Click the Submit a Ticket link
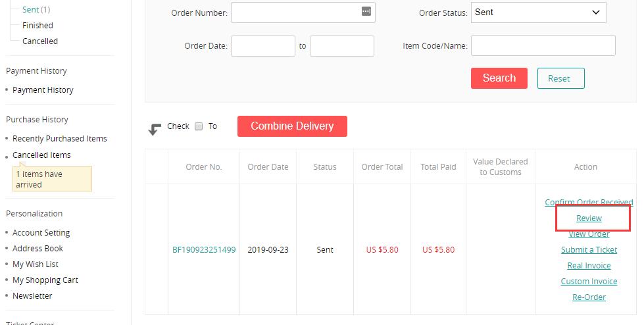The width and height of the screenshot is (644, 325). click(x=589, y=250)
